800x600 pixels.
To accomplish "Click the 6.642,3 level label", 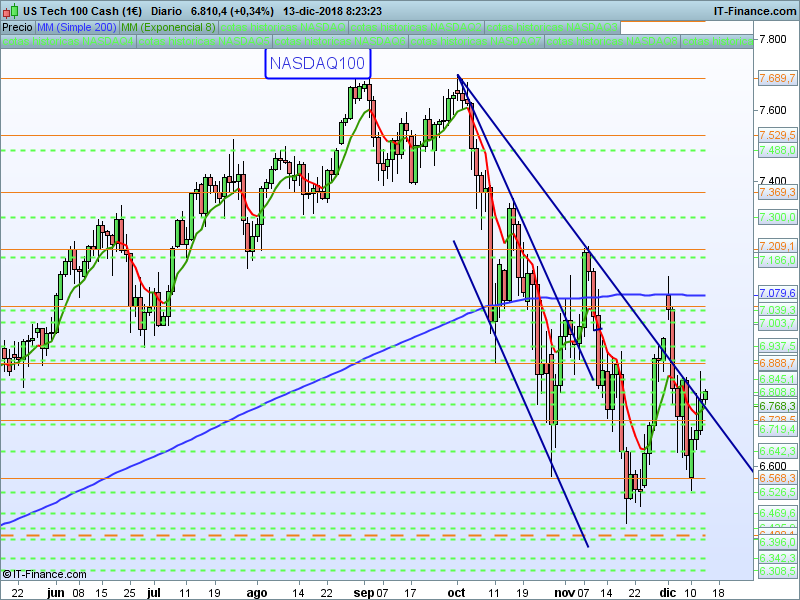I will pos(777,451).
